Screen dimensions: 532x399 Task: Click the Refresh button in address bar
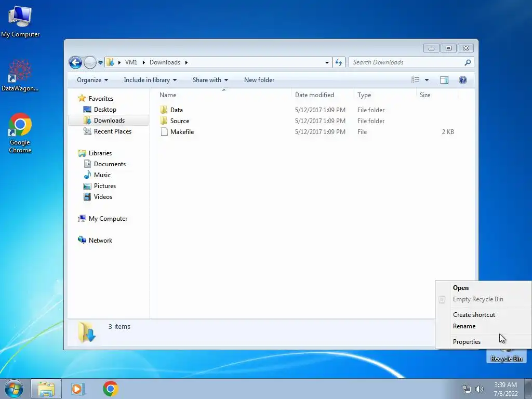pyautogui.click(x=339, y=62)
